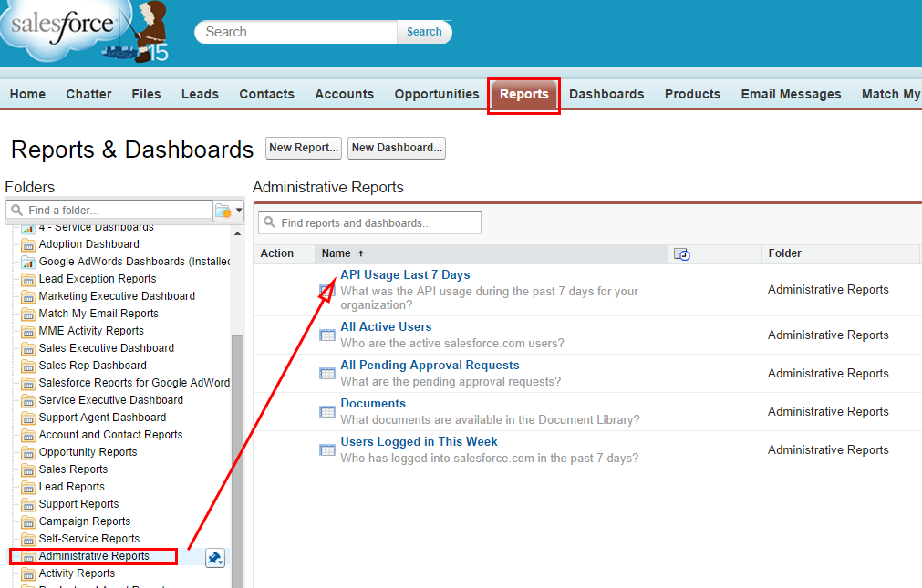Viewport: 922px width, 588px height.
Task: Select the Administrative Reports folder
Action: click(94, 556)
